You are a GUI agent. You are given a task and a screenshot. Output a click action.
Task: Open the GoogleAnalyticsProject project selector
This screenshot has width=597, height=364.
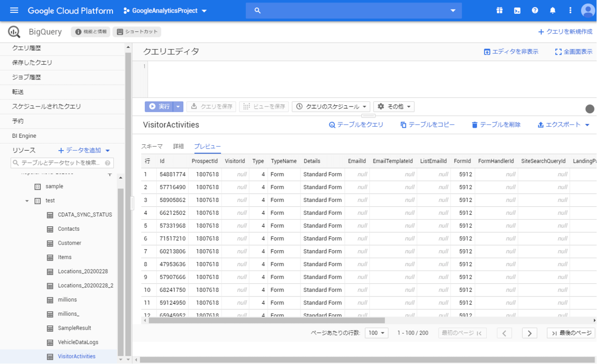166,10
